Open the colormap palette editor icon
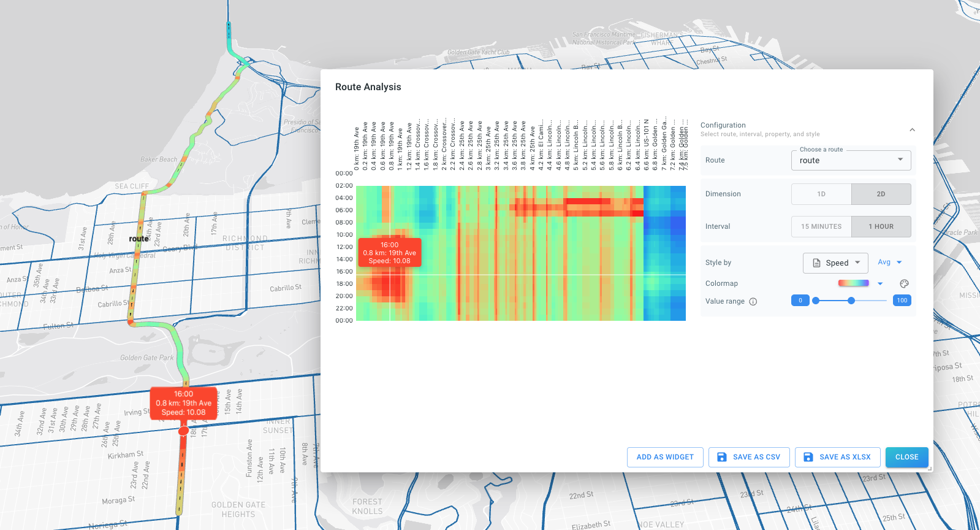Image resolution: width=980 pixels, height=530 pixels. (x=903, y=283)
